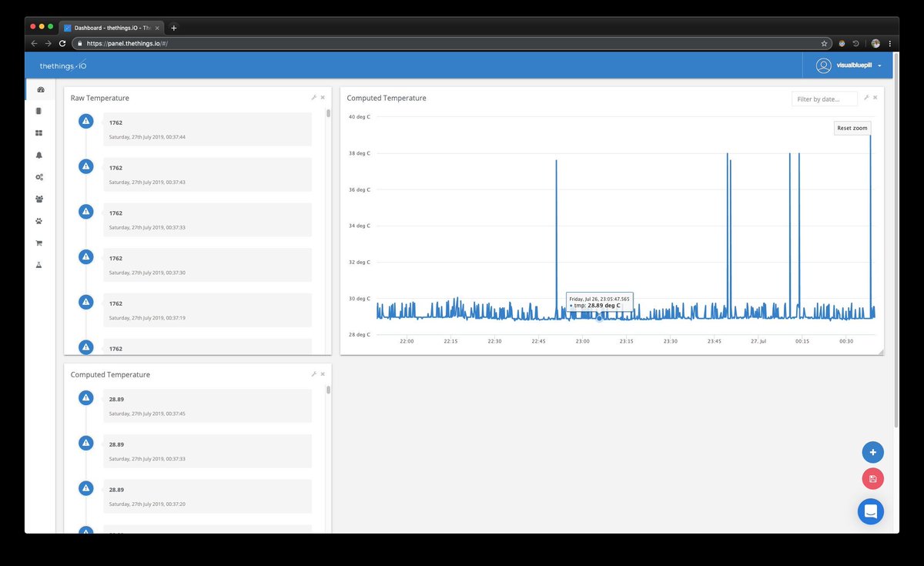Viewport: 924px width, 566px height.
Task: Click the warning icon beside 00:37:44 entry
Action: (86, 121)
